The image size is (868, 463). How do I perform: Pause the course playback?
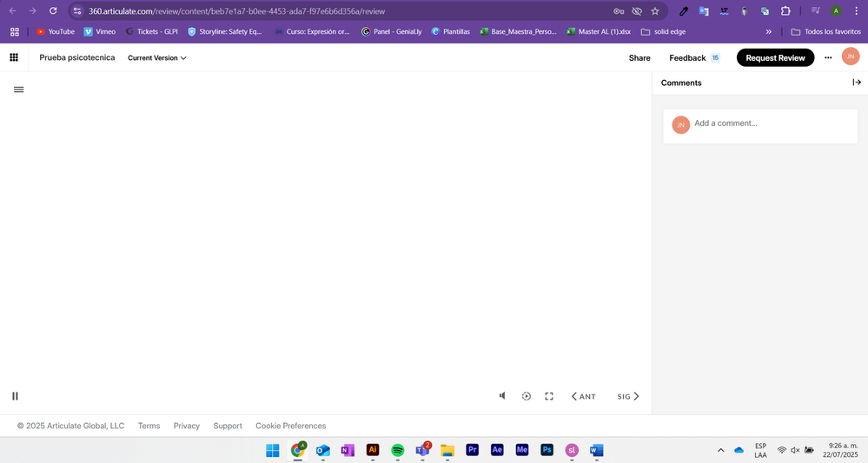tap(15, 396)
